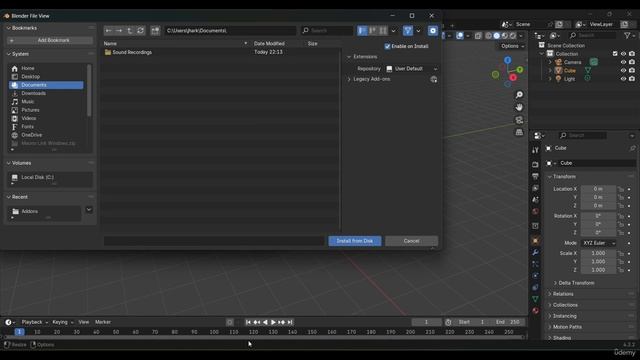Disable Cube in renders camera icon
The width and height of the screenshot is (640, 360).
point(632,71)
